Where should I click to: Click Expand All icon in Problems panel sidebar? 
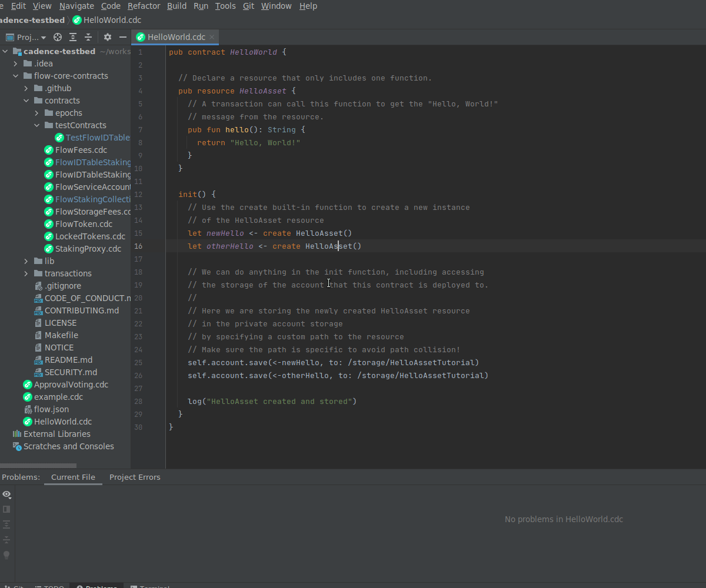point(6,524)
